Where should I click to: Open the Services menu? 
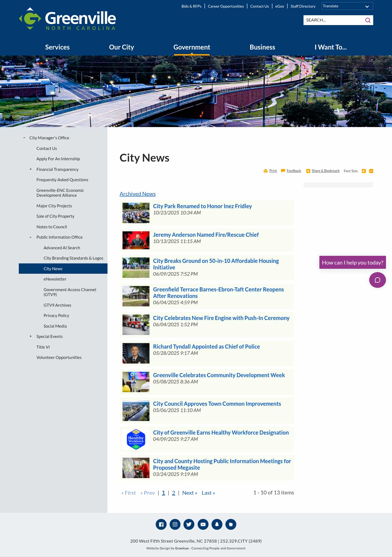click(x=57, y=47)
